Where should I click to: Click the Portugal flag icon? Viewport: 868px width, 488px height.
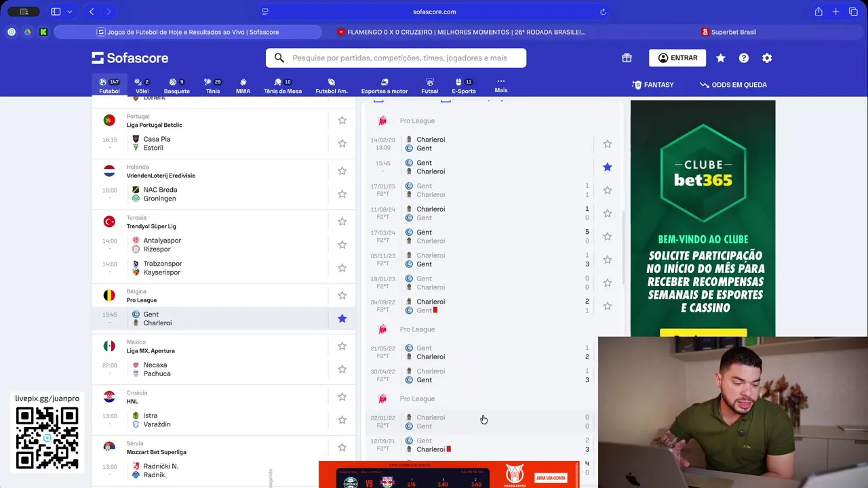point(109,120)
